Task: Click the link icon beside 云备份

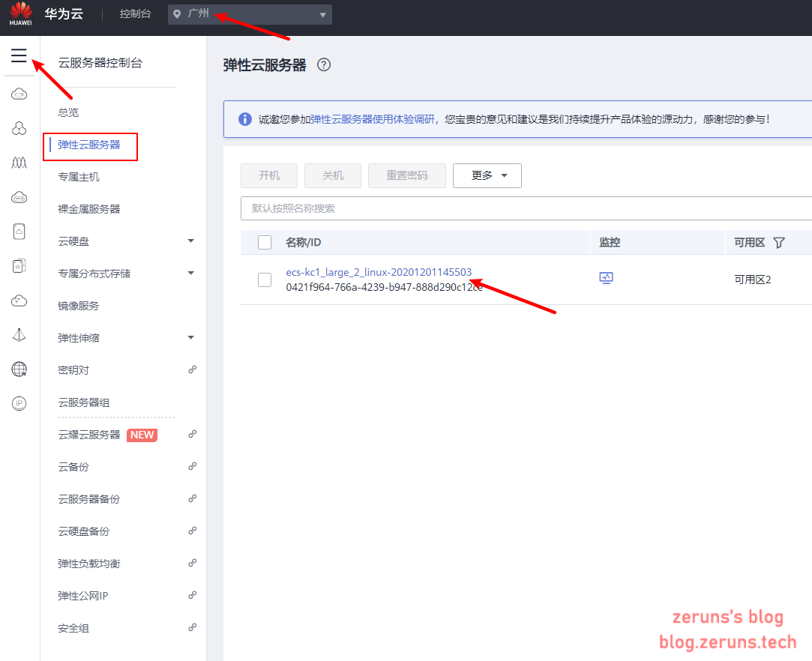Action: (192, 466)
